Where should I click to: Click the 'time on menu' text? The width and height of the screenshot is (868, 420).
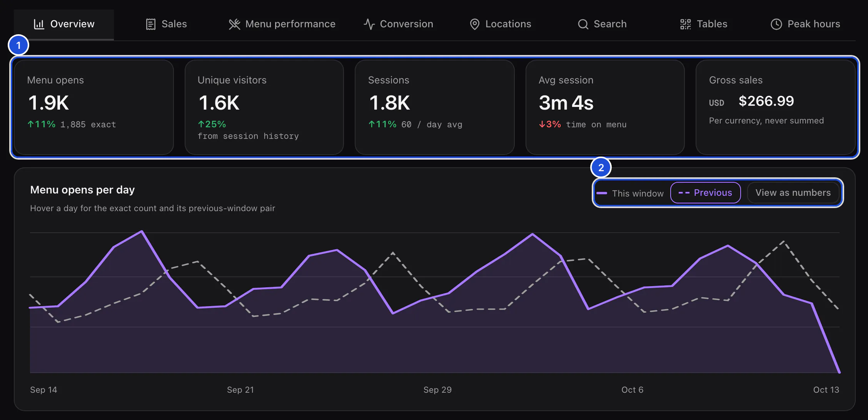click(596, 125)
